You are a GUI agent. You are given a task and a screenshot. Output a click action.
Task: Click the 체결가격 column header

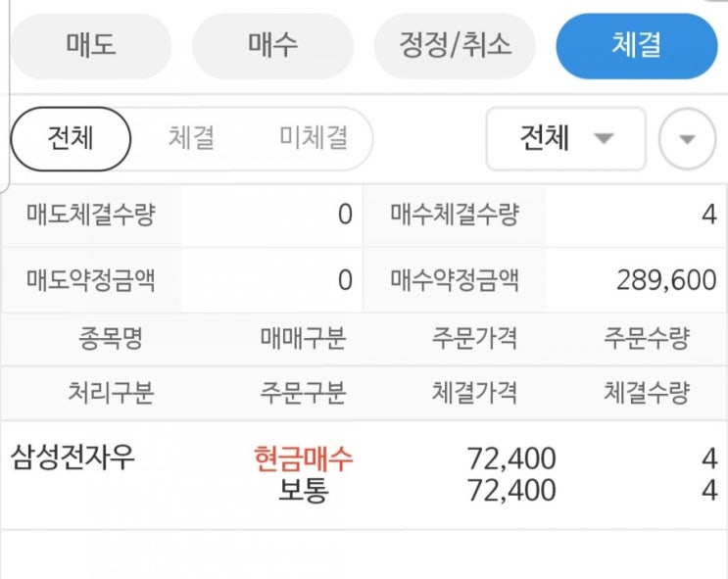474,393
